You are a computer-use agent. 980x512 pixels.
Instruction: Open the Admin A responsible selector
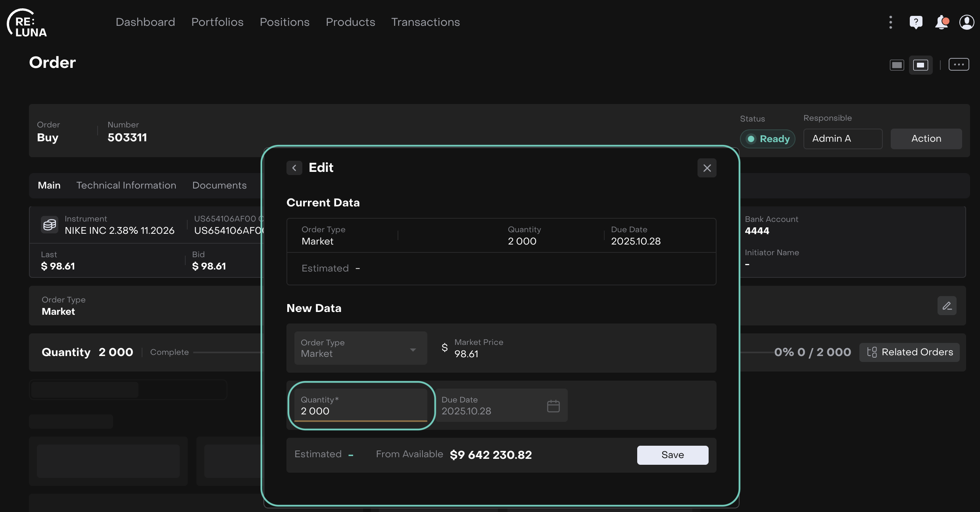click(x=843, y=139)
